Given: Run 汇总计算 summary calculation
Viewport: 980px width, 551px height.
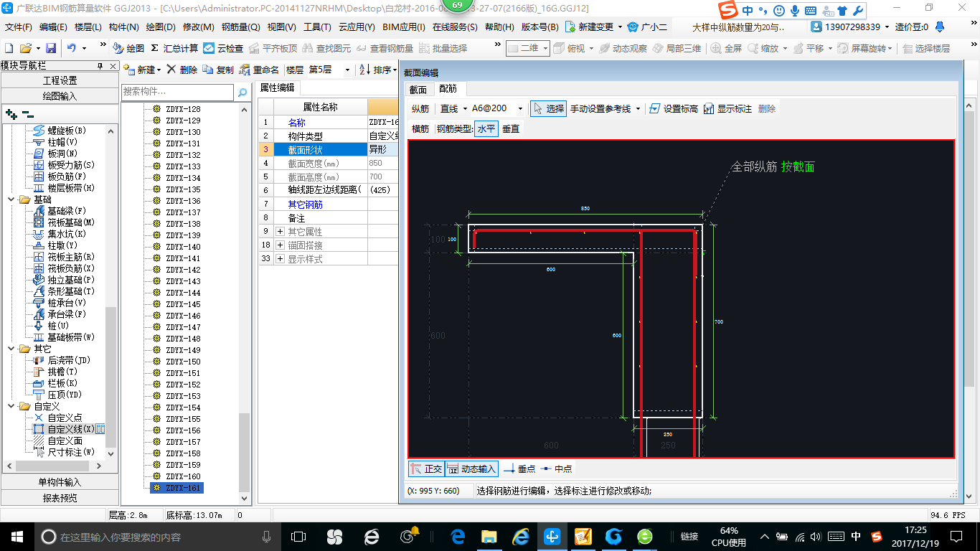Looking at the screenshot, I should click(174, 48).
